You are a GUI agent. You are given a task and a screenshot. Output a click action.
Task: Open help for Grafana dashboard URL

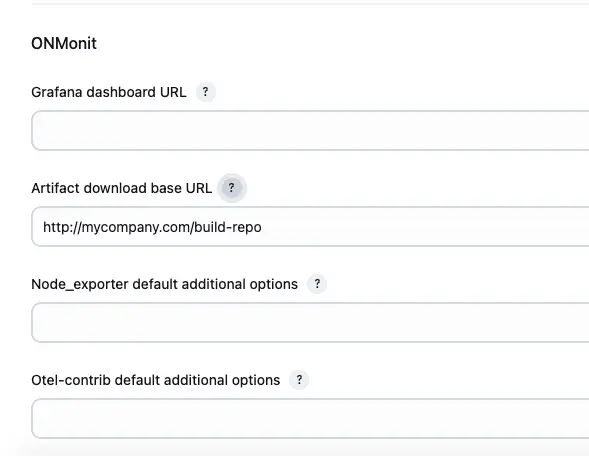(x=205, y=92)
